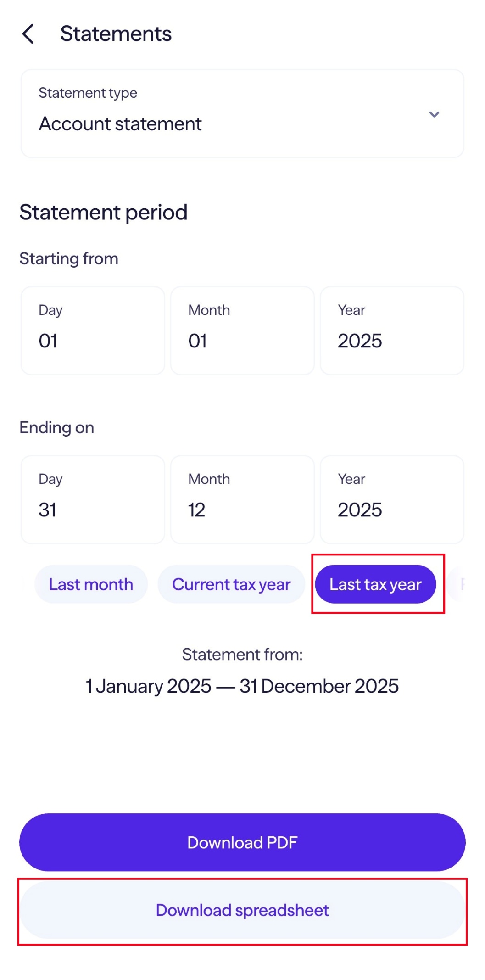Edit the ending Day field showing 31

point(93,499)
